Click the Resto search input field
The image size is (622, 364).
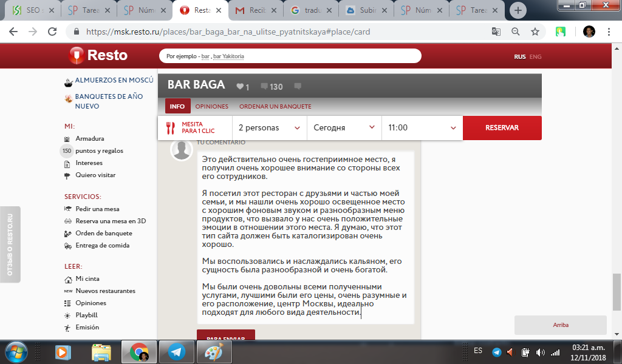tap(290, 56)
